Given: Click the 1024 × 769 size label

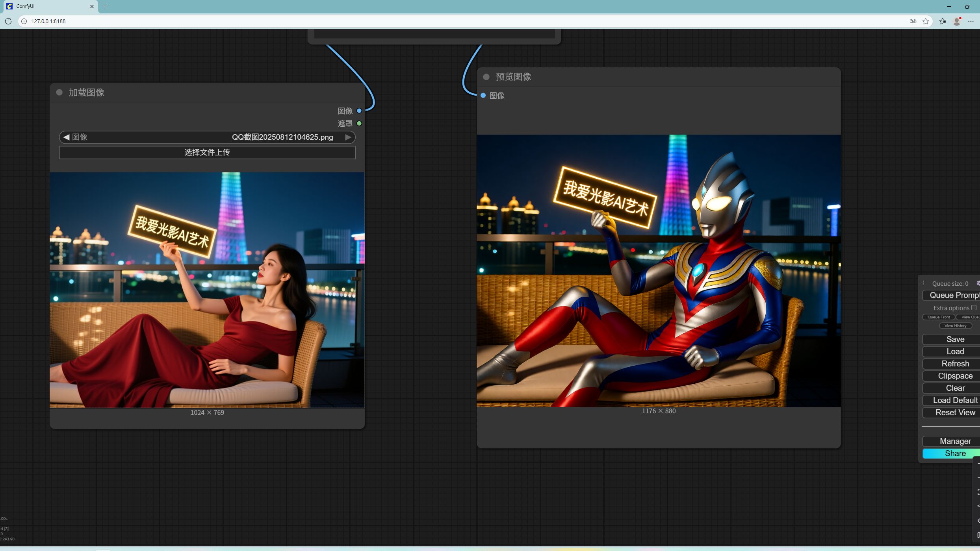Looking at the screenshot, I should pos(207,412).
